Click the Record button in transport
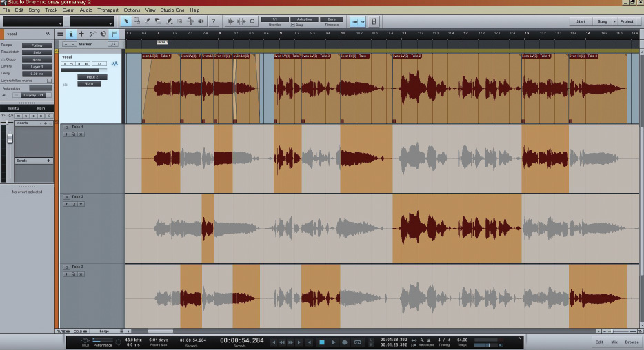644x350 pixels. point(345,342)
